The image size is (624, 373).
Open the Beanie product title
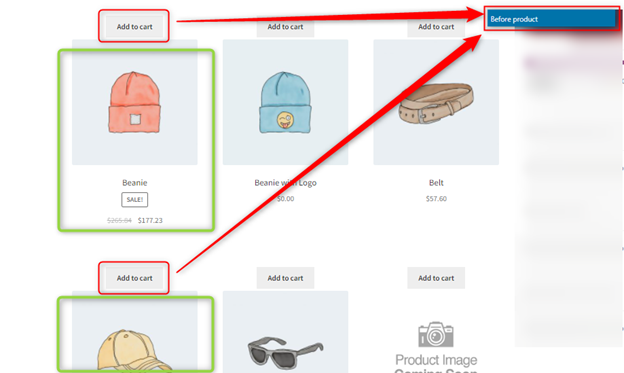point(135,183)
